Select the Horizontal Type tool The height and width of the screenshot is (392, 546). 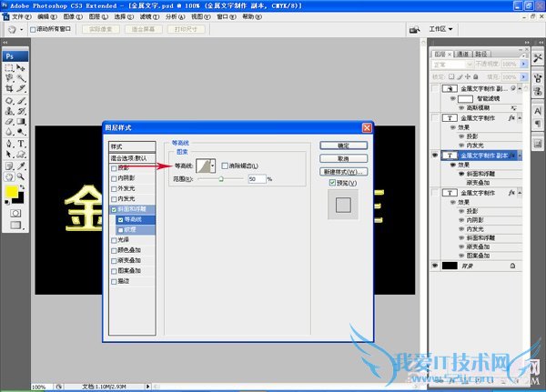coord(21,144)
